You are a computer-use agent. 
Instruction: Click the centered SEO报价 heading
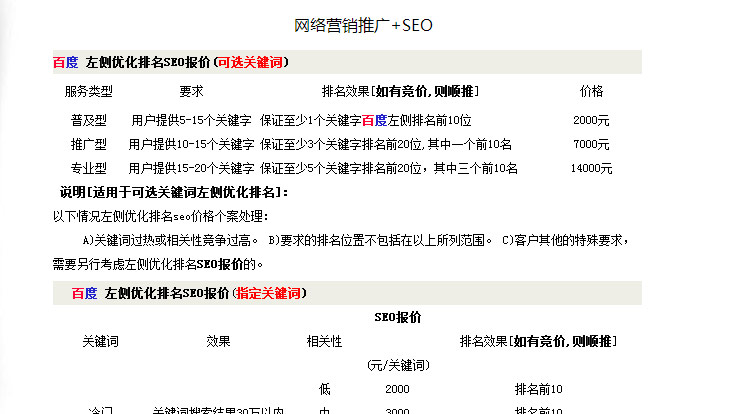coord(398,317)
